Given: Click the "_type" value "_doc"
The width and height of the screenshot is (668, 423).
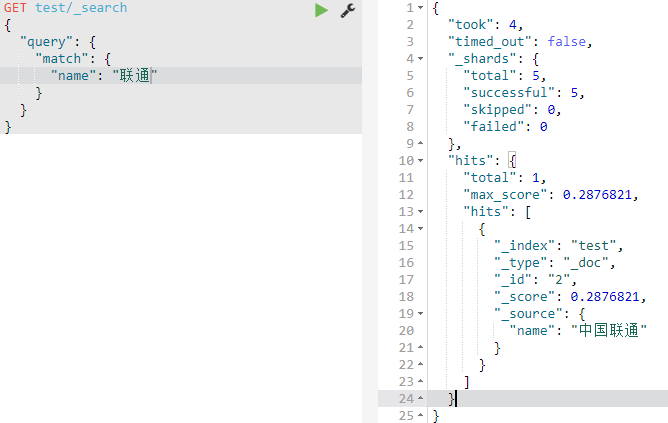Looking at the screenshot, I should 586,263.
